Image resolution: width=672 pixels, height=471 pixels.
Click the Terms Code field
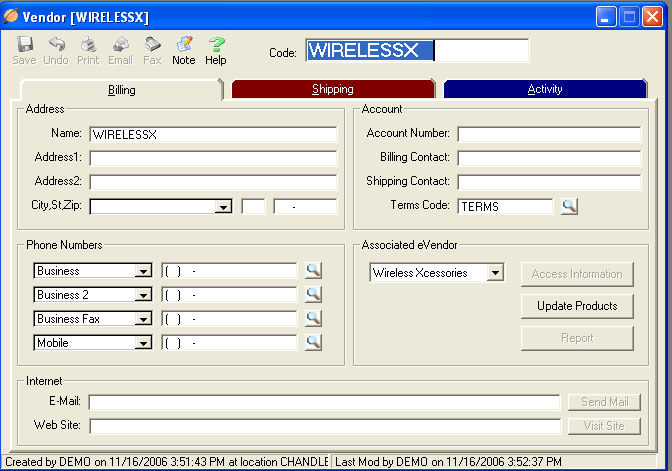click(x=505, y=206)
